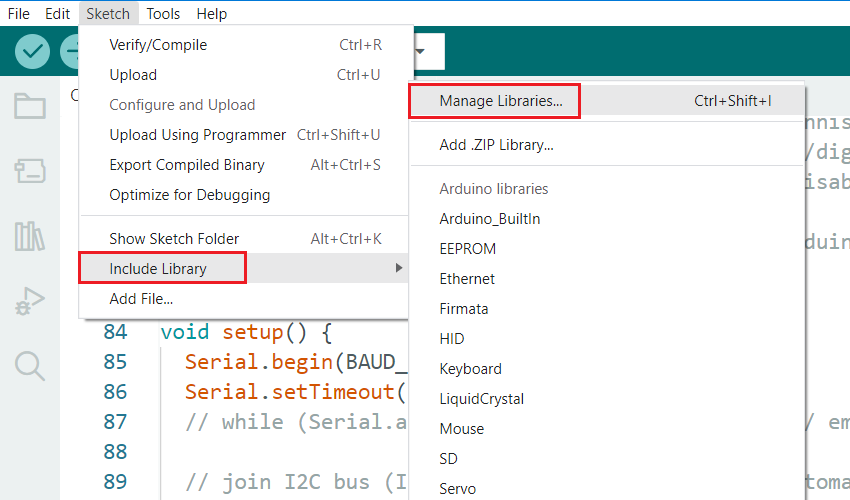Open the Tools menu
The width and height of the screenshot is (850, 500).
point(163,14)
